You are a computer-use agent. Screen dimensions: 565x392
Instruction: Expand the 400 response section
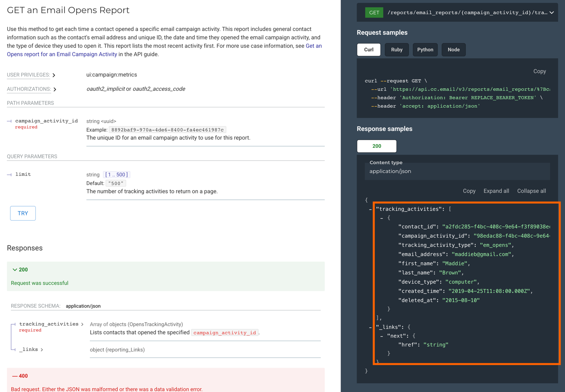coord(15,376)
